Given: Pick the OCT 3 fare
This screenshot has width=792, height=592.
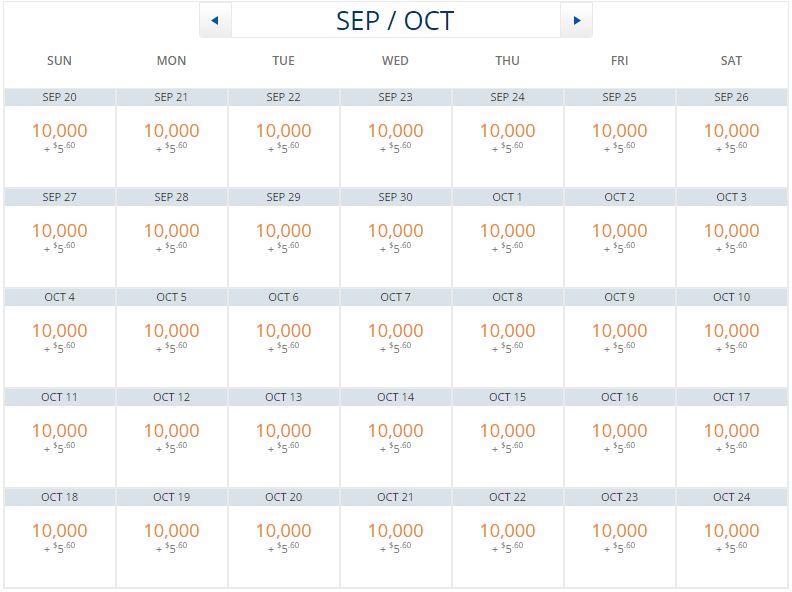Looking at the screenshot, I should click(x=732, y=237).
